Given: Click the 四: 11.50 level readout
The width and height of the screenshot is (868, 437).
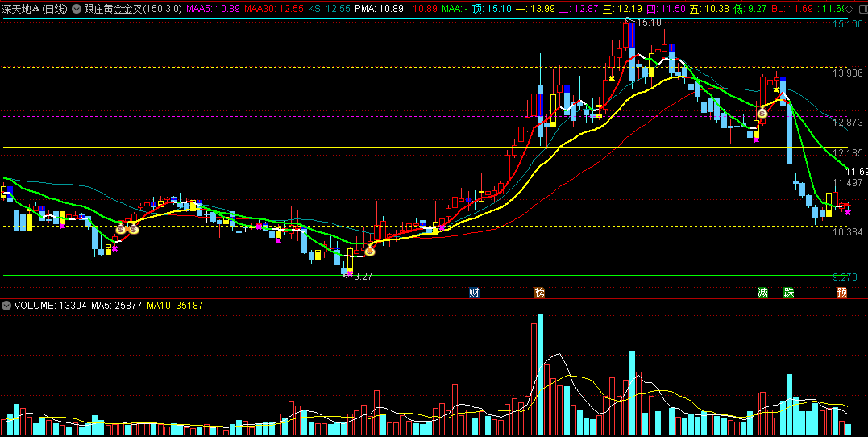Looking at the screenshot, I should point(667,8).
